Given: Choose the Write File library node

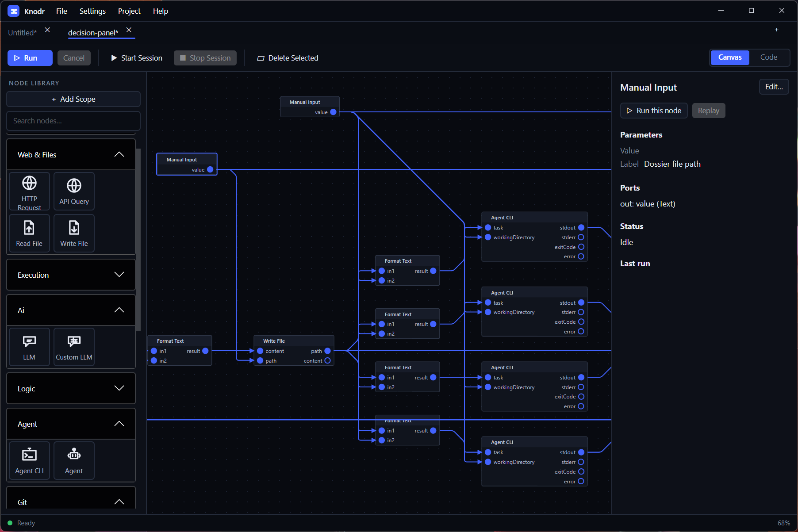Looking at the screenshot, I should click(74, 233).
